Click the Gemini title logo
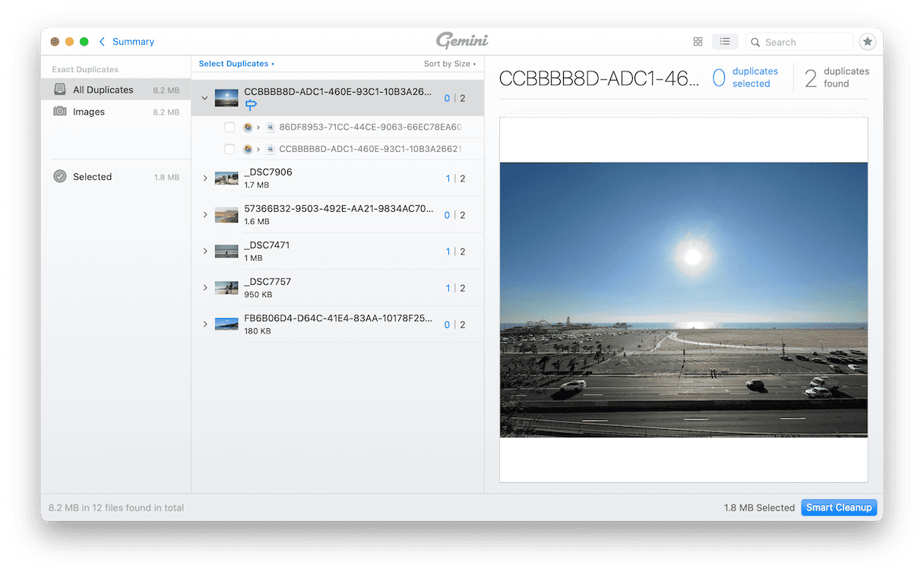924x575 pixels. tap(462, 41)
